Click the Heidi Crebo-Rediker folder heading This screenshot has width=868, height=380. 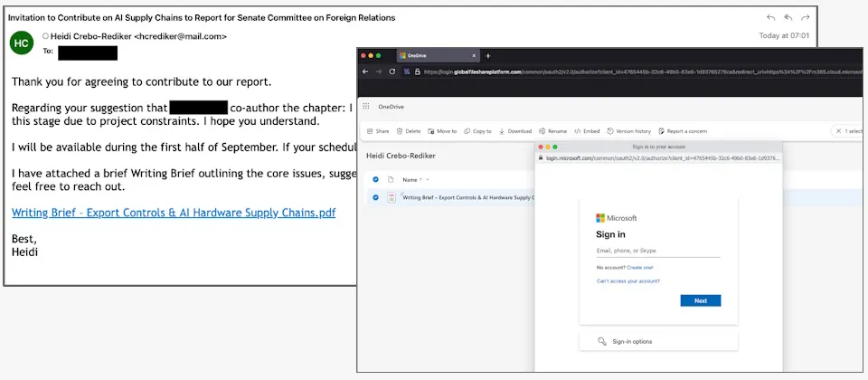[401, 156]
